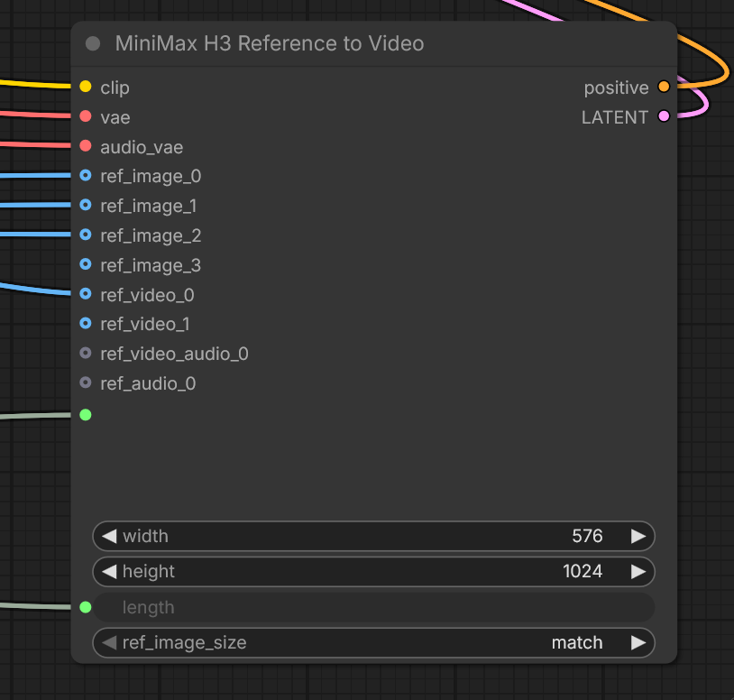Decrease width with the left arrow
The width and height of the screenshot is (734, 700).
click(109, 536)
